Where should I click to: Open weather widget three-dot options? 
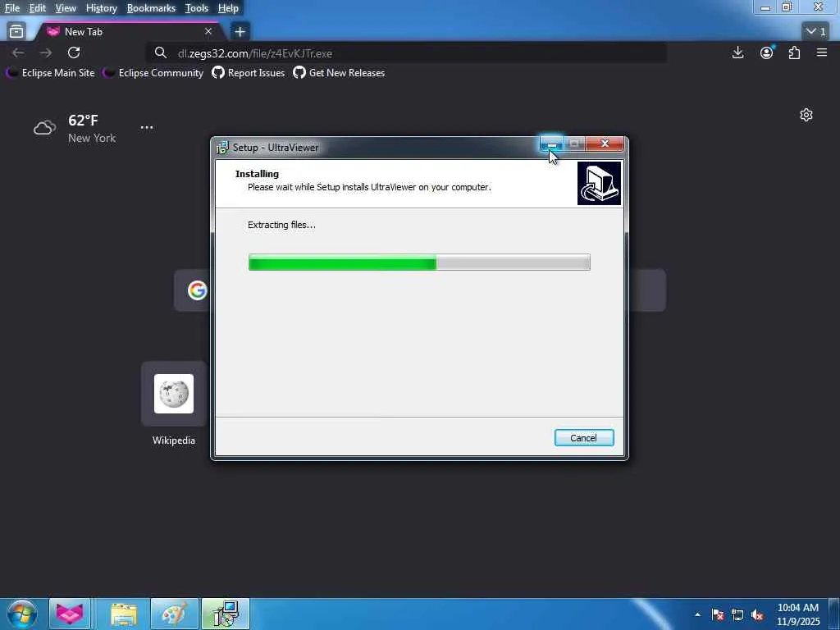[147, 127]
